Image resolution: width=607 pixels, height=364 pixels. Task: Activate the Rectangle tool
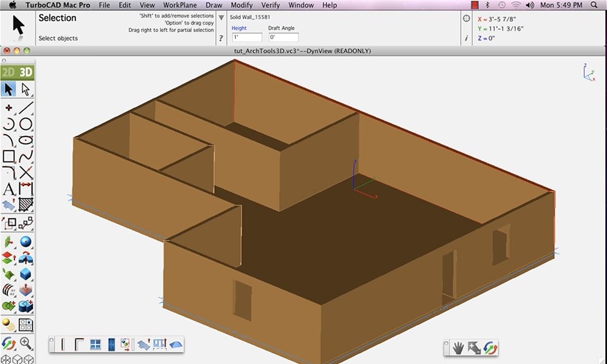(x=8, y=157)
